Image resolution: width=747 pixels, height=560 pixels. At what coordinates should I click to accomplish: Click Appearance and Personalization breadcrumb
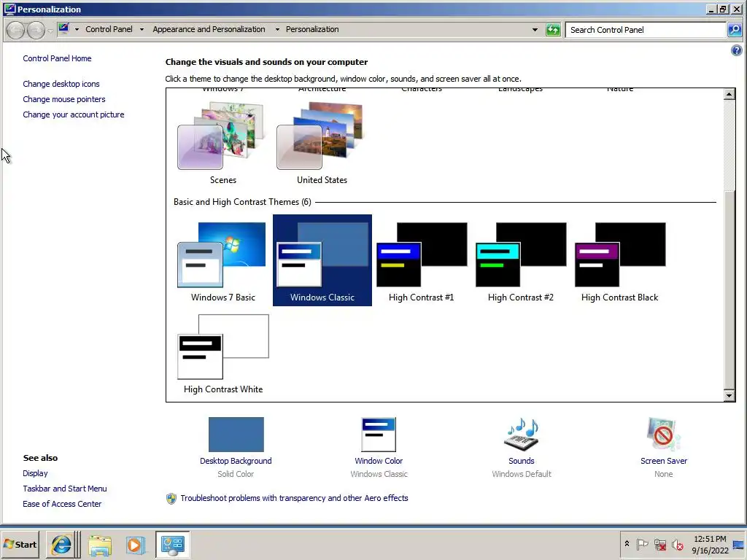pyautogui.click(x=209, y=29)
